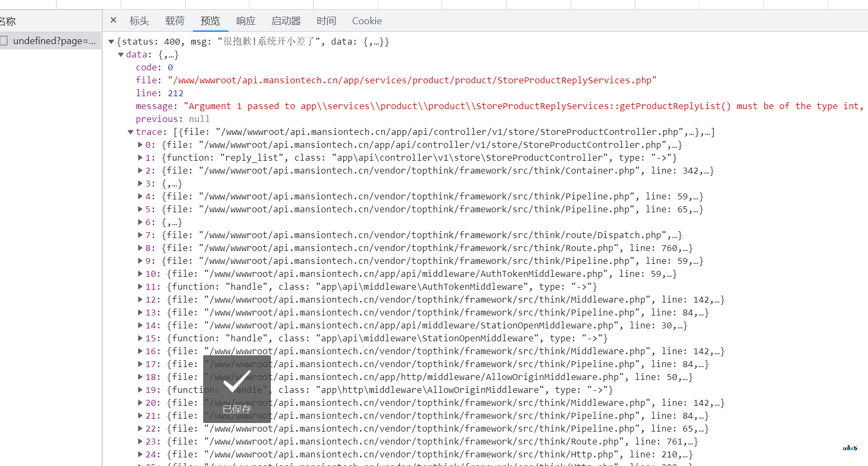This screenshot has width=868, height=466.
Task: Switch to the 响应 (Response) tab
Action: click(246, 21)
